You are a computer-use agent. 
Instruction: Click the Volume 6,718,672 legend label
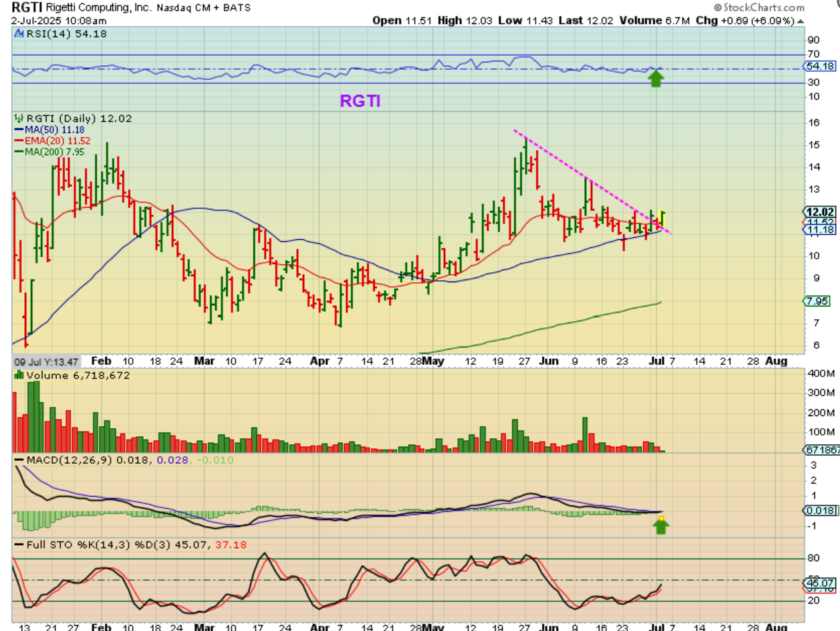coord(77,375)
